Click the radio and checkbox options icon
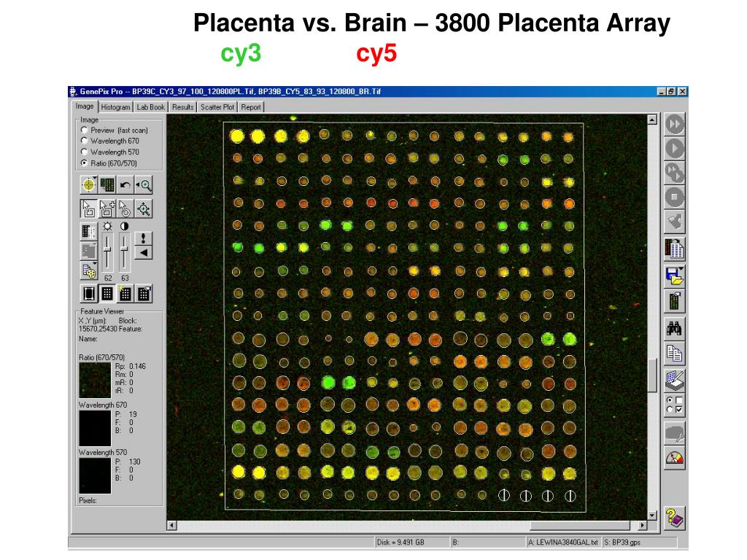The height and width of the screenshot is (560, 747). [x=675, y=404]
